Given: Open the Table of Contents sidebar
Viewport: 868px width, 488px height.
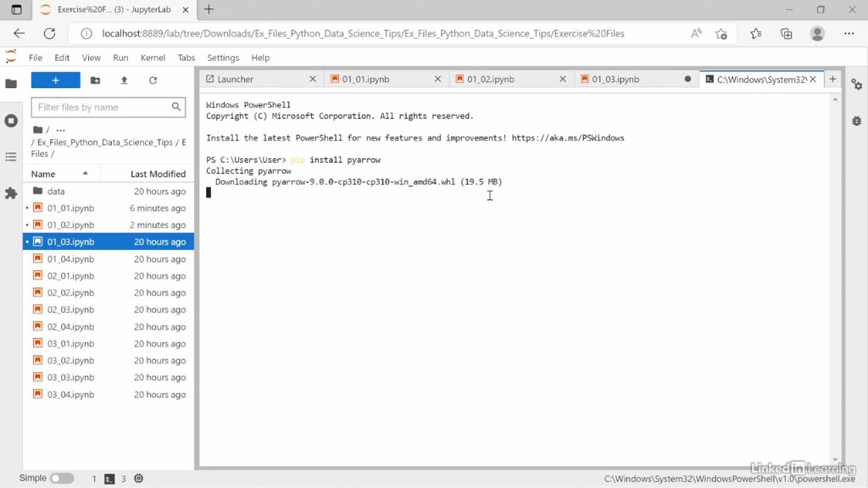Looking at the screenshot, I should click(x=10, y=157).
